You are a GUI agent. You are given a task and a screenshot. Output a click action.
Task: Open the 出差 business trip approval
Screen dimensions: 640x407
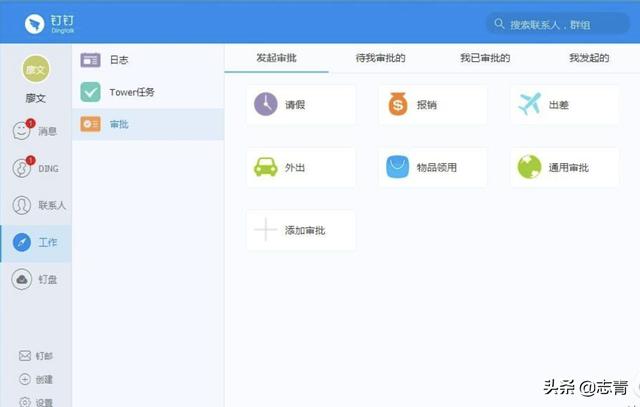click(564, 104)
